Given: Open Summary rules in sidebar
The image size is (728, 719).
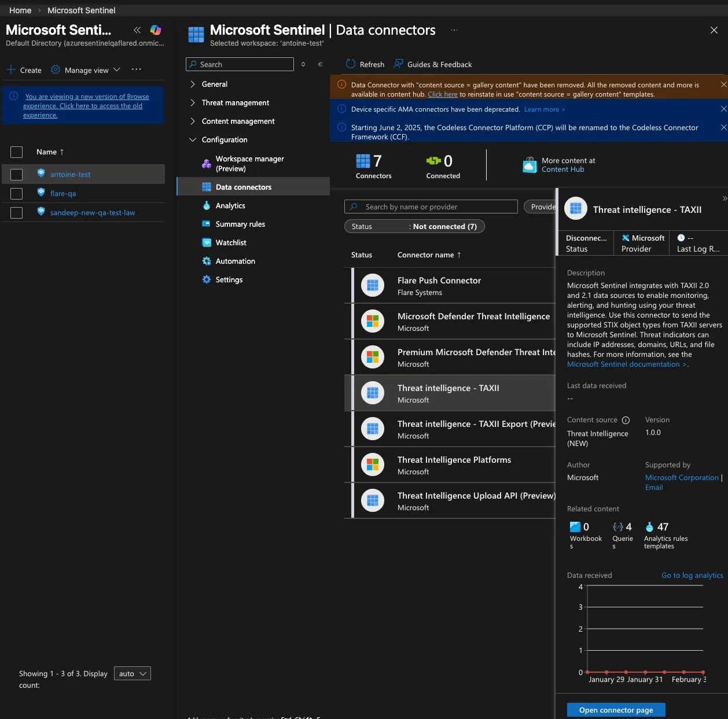Looking at the screenshot, I should click(240, 224).
